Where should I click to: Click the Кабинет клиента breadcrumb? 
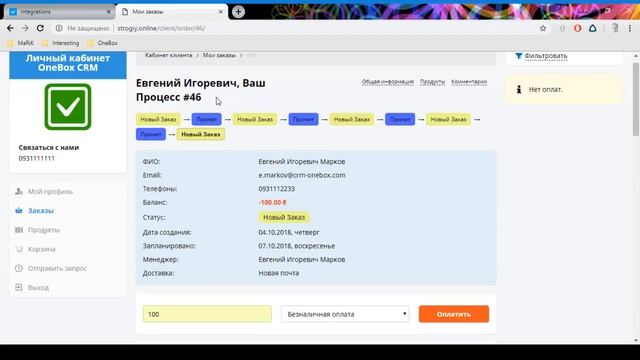(x=168, y=55)
